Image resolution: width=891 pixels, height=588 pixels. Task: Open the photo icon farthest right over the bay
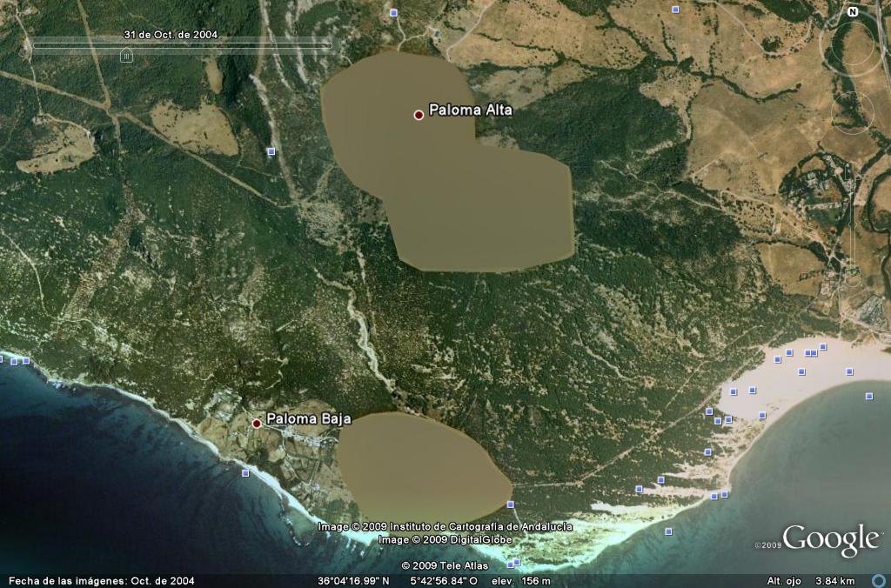pyautogui.click(x=868, y=396)
